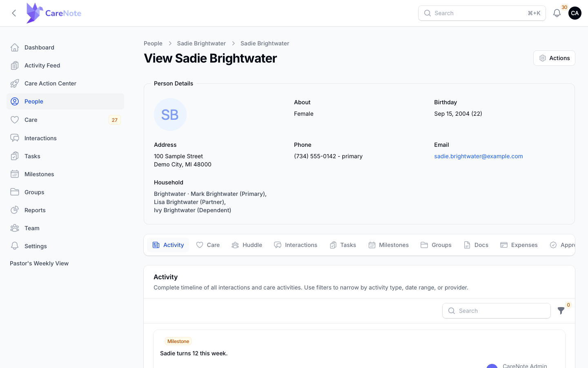Screen dimensions: 588x368
Task: Click the phone number (734) 555-0142
Action: 315,156
